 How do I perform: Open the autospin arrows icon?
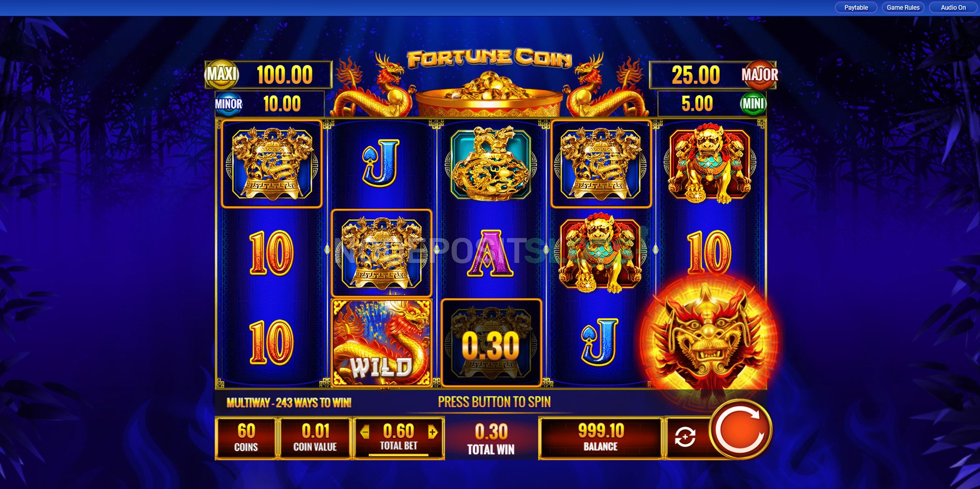tap(685, 437)
